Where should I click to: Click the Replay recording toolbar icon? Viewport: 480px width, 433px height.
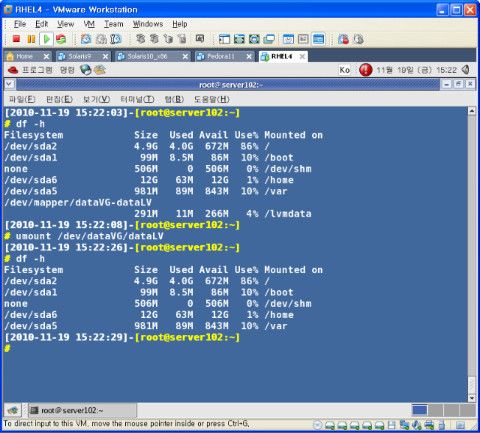(358, 39)
